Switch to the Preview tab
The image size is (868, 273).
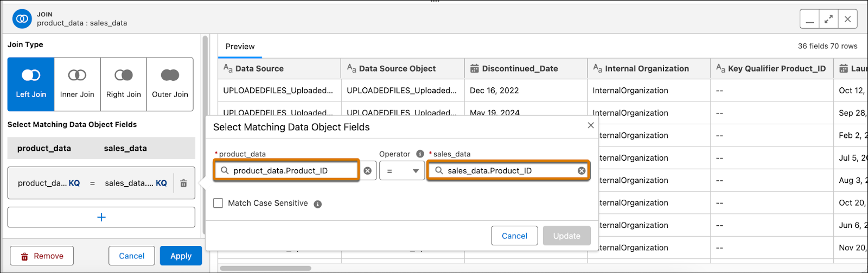[240, 46]
